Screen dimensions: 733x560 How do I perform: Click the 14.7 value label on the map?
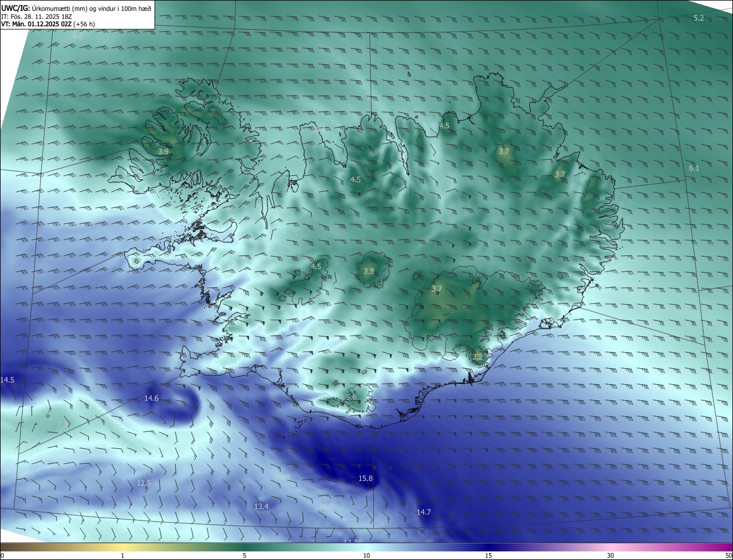[424, 512]
